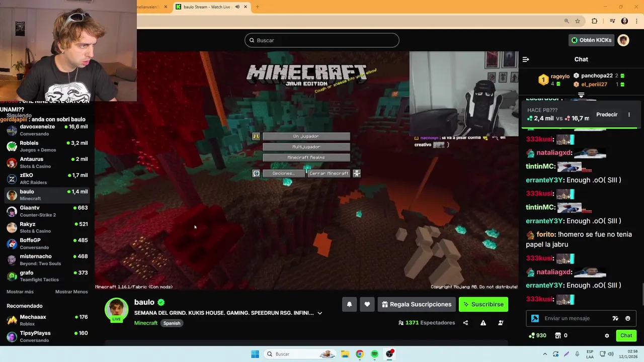Image resolution: width=644 pixels, height=362 pixels.
Task: Open prediction options three-dot menu
Action: coord(629,115)
